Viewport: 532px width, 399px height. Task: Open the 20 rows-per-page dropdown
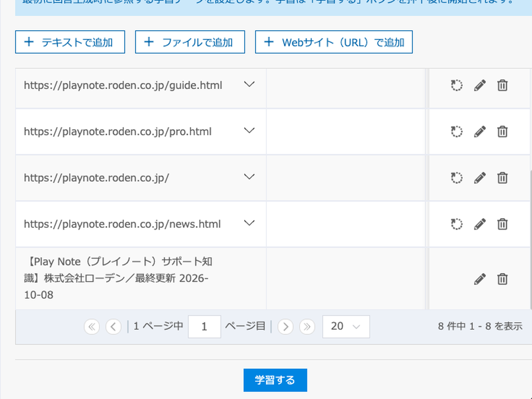346,327
